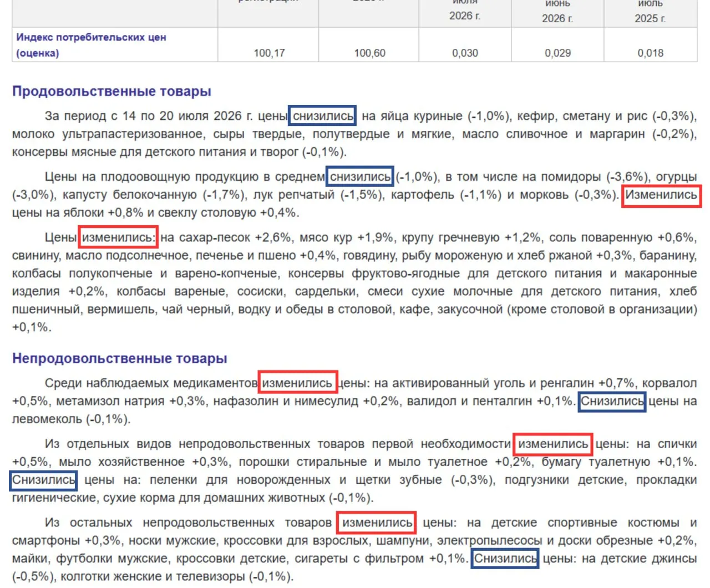
Task: Click the text "метамизол натрия +0,3%"
Action: click(x=130, y=401)
